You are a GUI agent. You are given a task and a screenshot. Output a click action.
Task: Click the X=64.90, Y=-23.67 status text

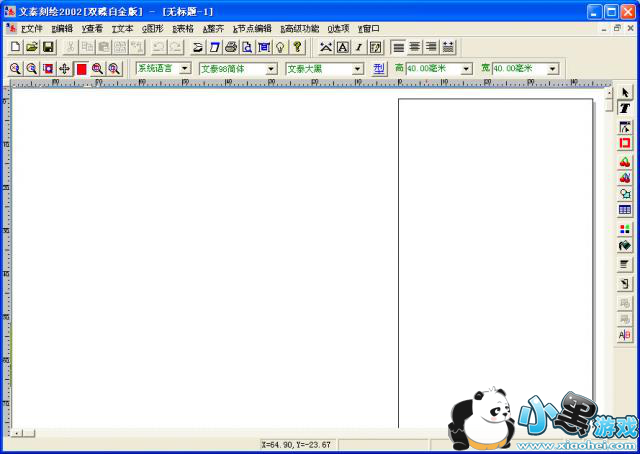296,445
